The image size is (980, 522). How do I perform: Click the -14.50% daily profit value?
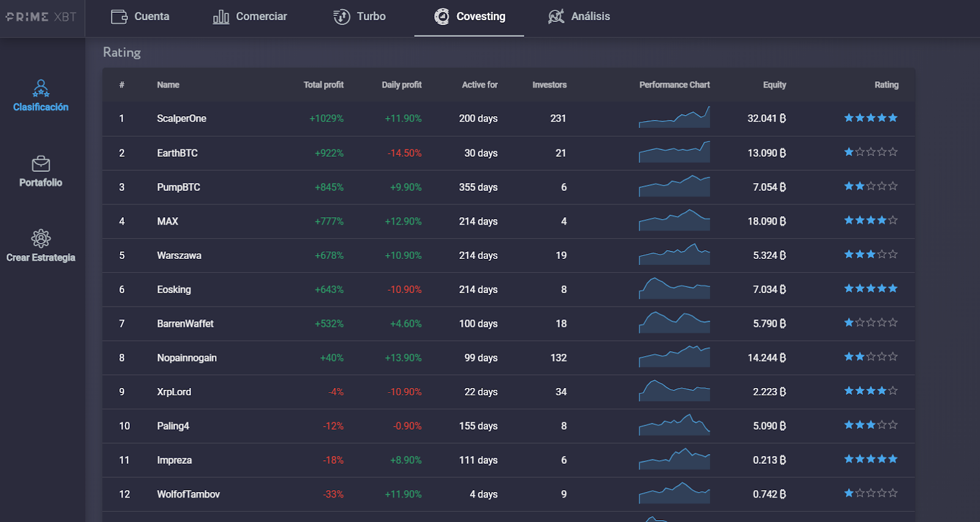(x=404, y=153)
